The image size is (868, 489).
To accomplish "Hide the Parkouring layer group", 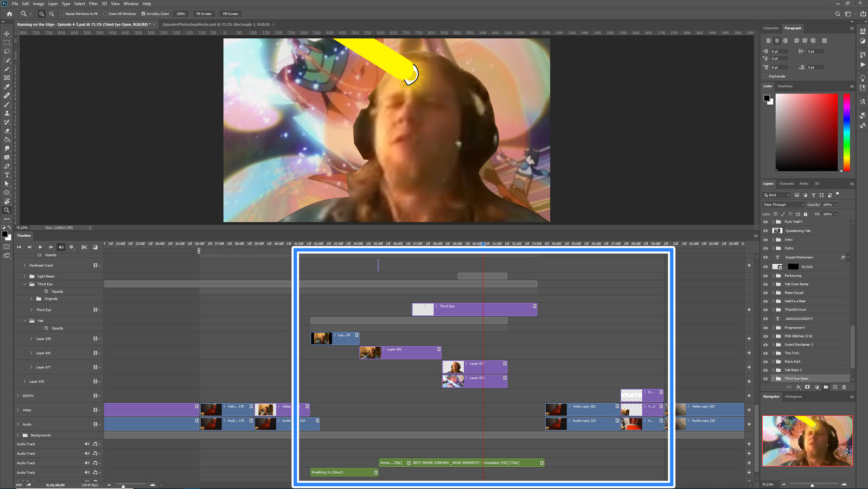I will click(x=765, y=276).
